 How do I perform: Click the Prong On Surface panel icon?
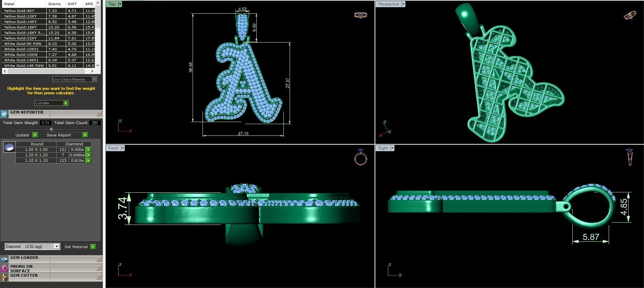4,268
